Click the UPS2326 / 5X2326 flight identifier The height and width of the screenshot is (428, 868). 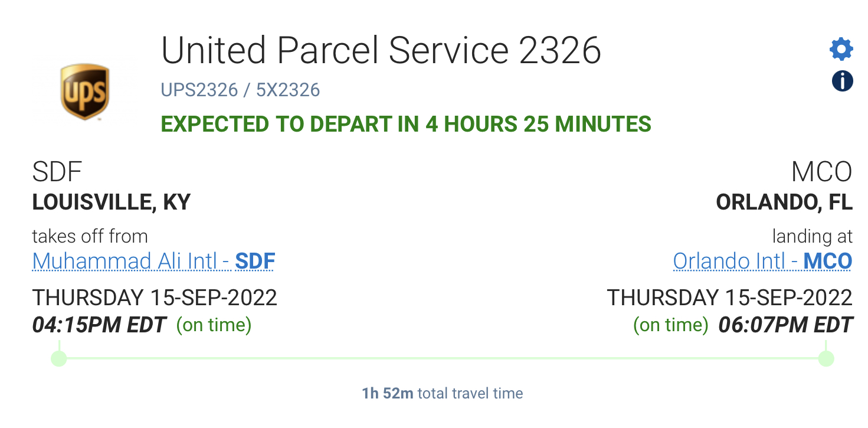click(x=240, y=90)
